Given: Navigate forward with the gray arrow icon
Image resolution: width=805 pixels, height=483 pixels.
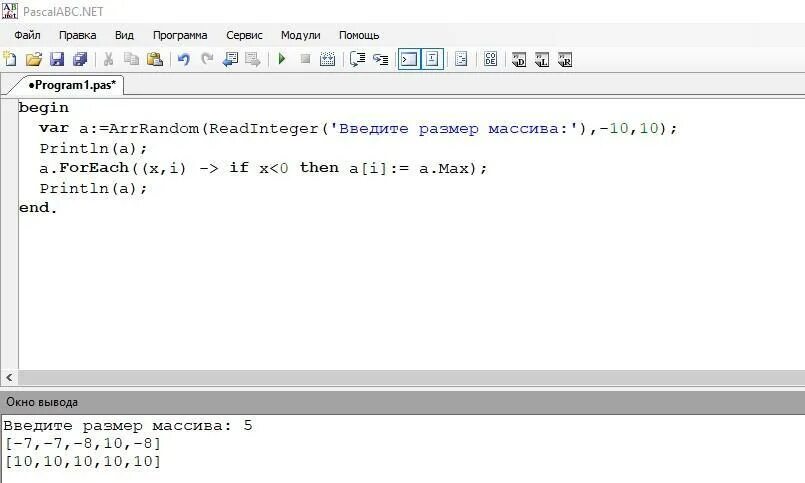Looking at the screenshot, I should tap(253, 59).
